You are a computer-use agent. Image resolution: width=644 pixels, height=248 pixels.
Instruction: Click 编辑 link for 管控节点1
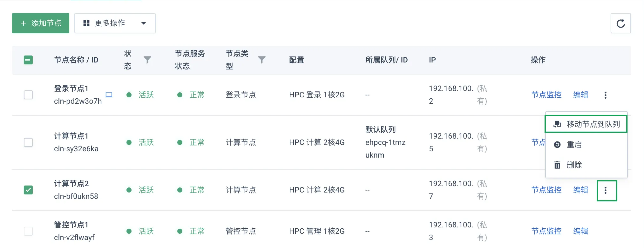tap(581, 231)
